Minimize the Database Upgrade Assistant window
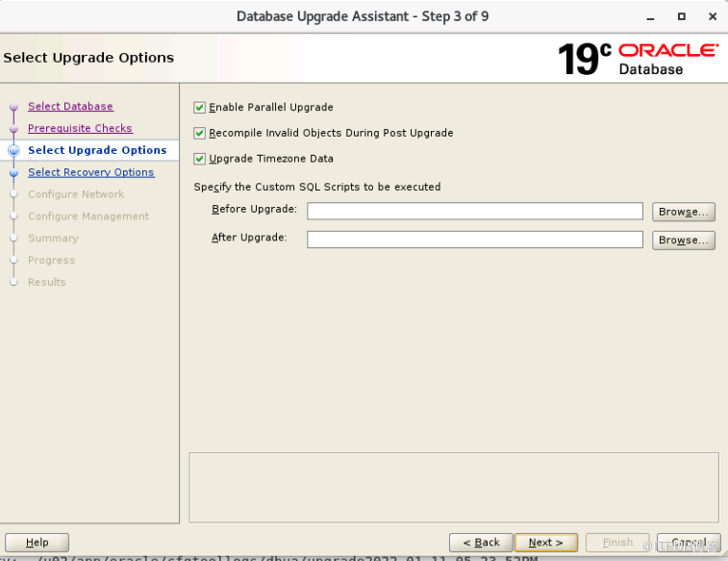 tap(650, 17)
